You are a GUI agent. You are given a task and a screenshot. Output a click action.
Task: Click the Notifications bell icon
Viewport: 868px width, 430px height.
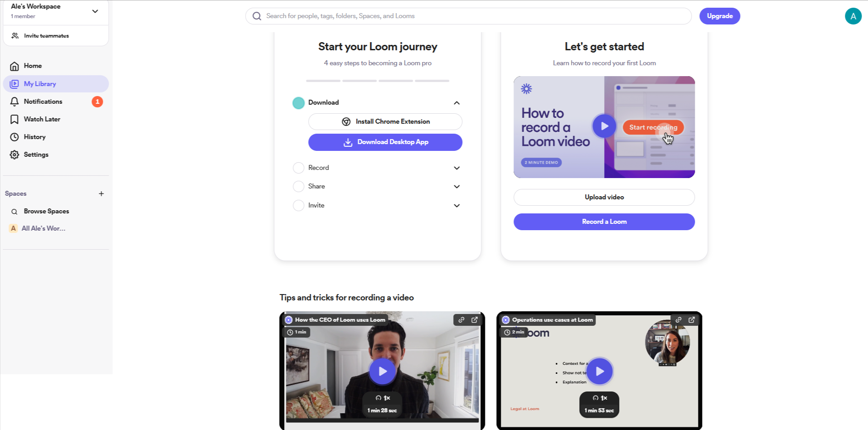coord(15,101)
